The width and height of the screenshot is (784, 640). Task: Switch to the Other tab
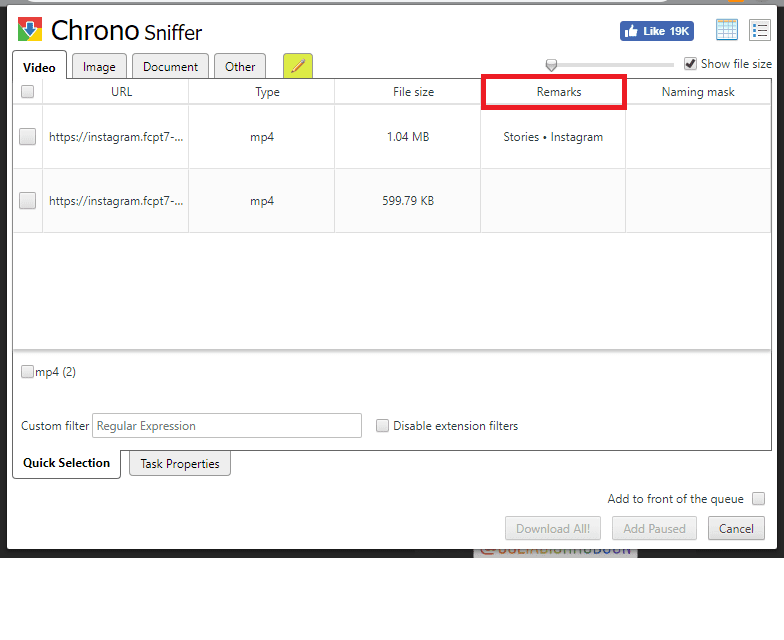click(x=240, y=67)
